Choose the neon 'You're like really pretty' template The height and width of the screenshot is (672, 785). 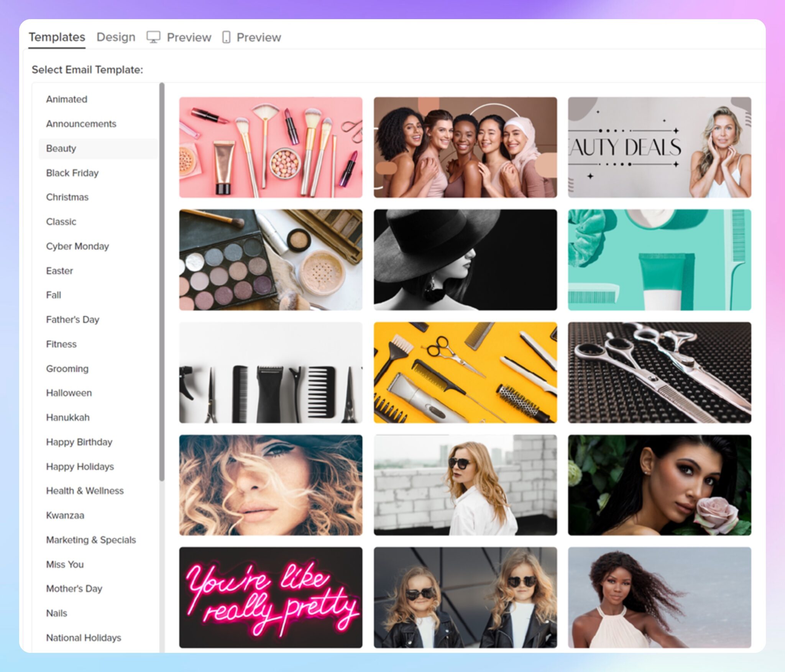click(271, 597)
